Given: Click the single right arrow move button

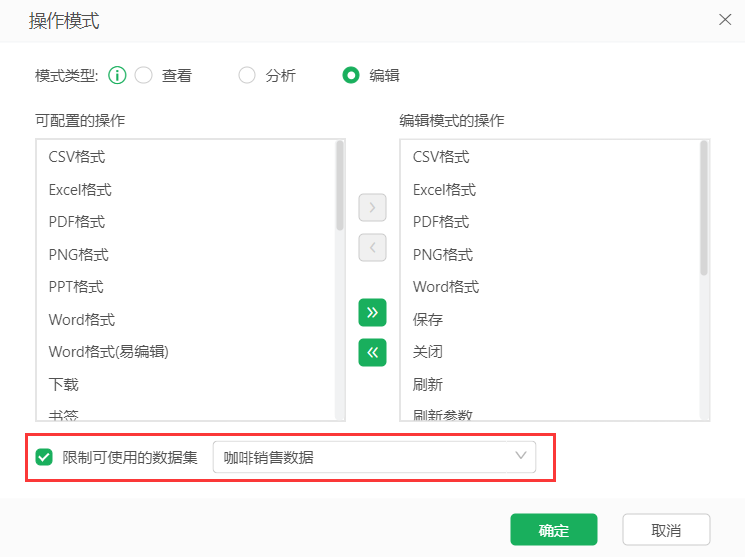Looking at the screenshot, I should click(372, 208).
